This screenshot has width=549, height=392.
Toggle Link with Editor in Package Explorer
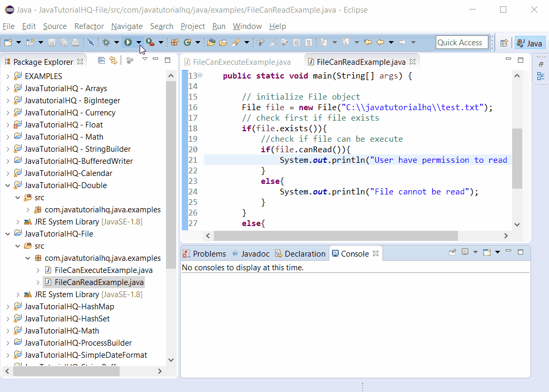pos(113,61)
